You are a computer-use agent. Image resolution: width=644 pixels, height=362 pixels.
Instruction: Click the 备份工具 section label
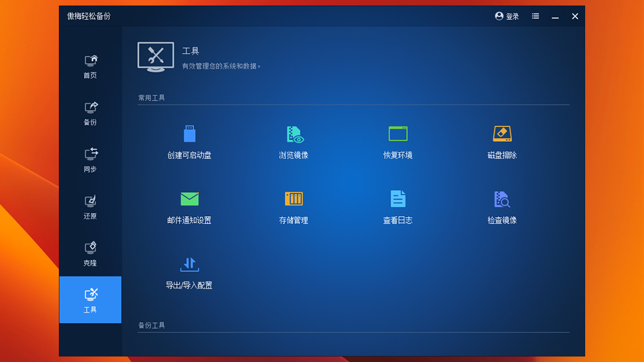coord(152,325)
